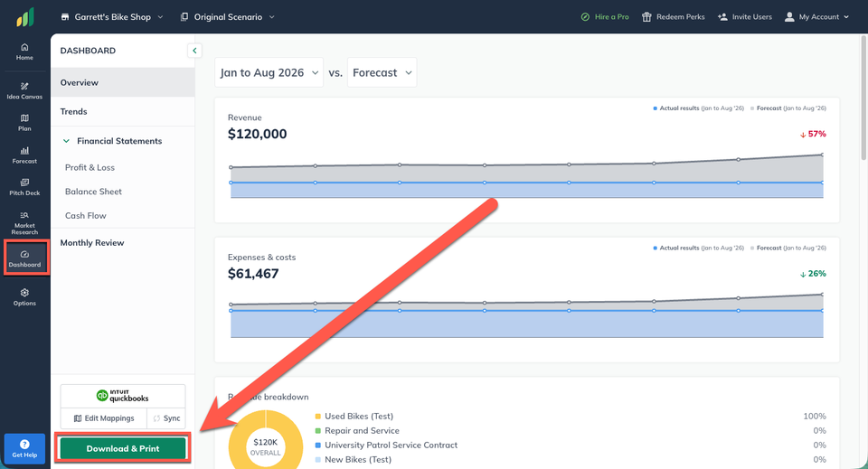The image size is (868, 469).
Task: Click the Intuit QuickBooks logo button
Action: pos(122,396)
